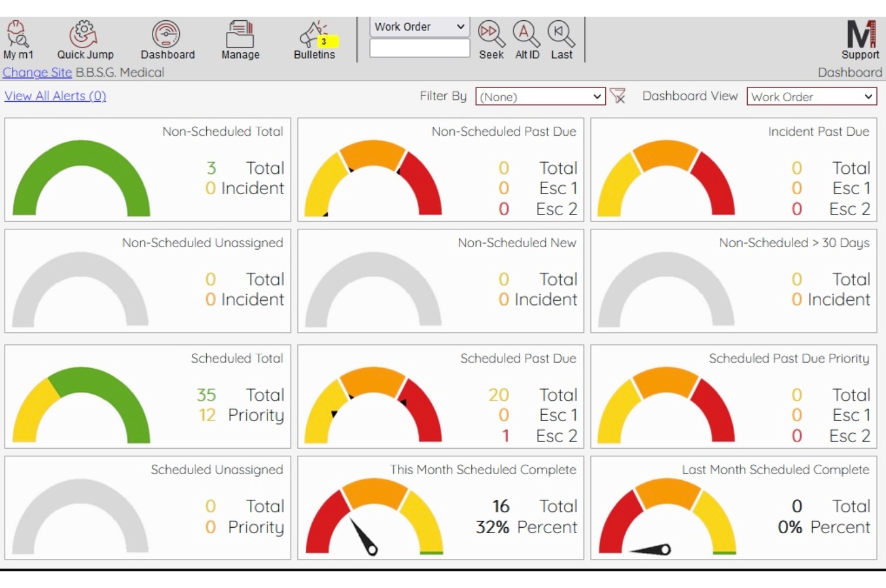Viewport: 886px width, 588px height.
Task: Click the Change Site link
Action: click(37, 73)
